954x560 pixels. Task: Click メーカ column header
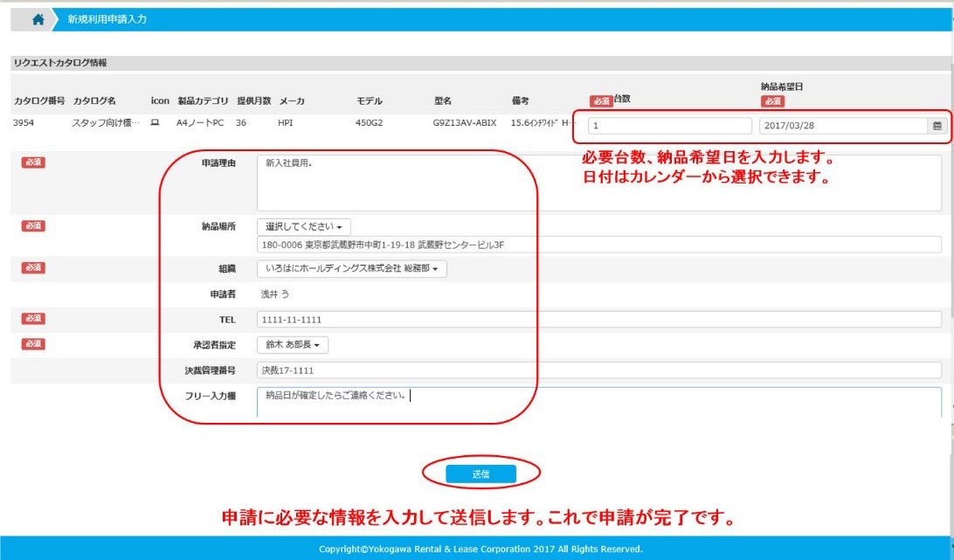(x=292, y=101)
